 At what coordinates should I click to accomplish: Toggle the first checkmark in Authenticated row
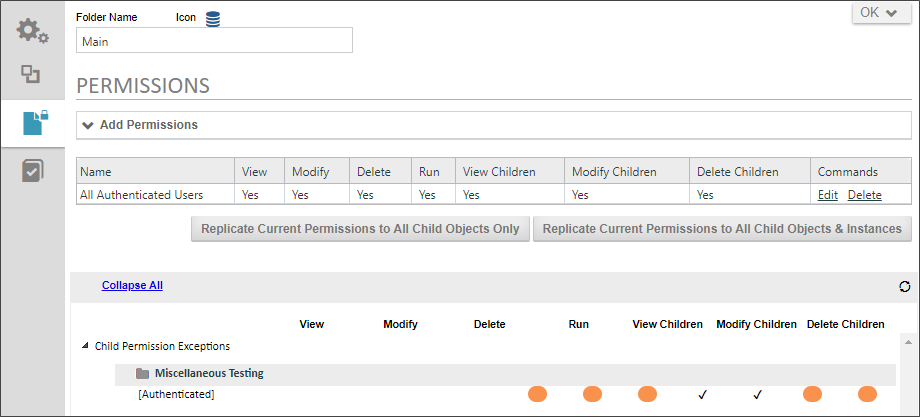[702, 394]
